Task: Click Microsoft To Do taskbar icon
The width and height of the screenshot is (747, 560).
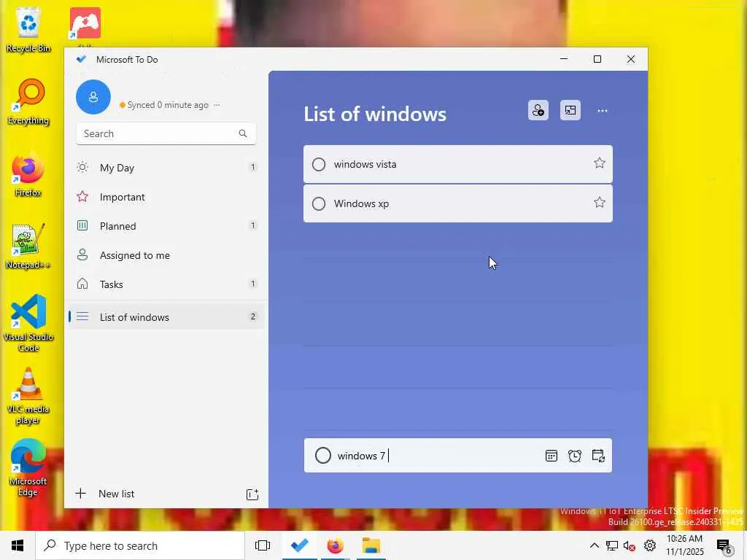Action: tap(299, 545)
